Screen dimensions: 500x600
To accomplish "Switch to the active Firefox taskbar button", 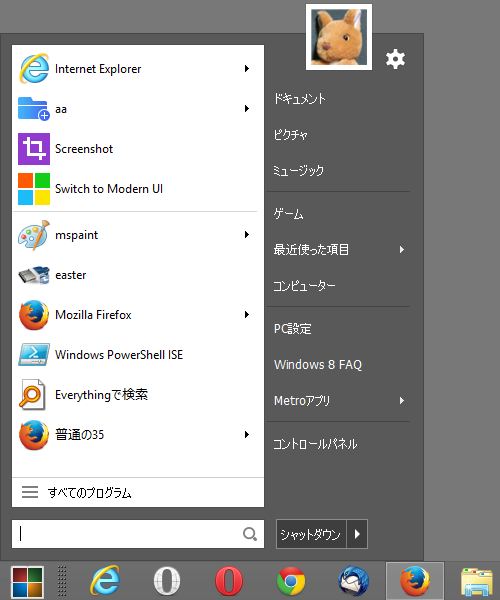I will 415,581.
